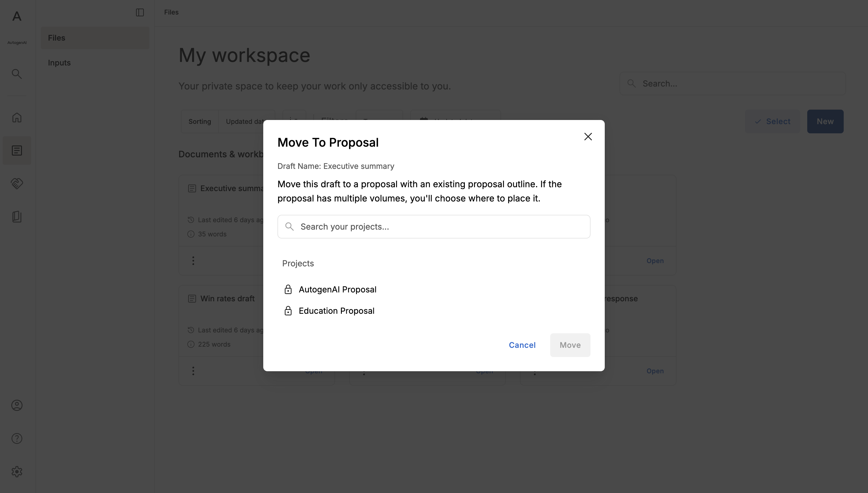
Task: Click the Search your projects field
Action: point(434,227)
